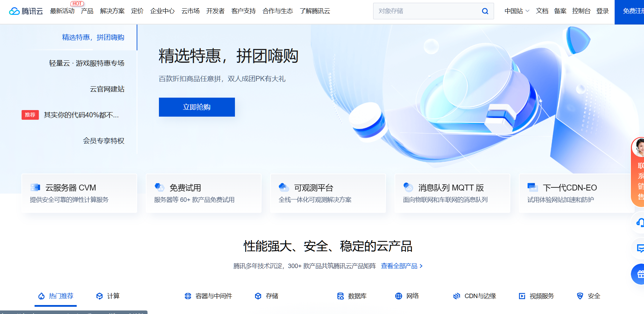This screenshot has height=314, width=644.
Task: Select the 热门推荐 product tab
Action: click(56, 296)
